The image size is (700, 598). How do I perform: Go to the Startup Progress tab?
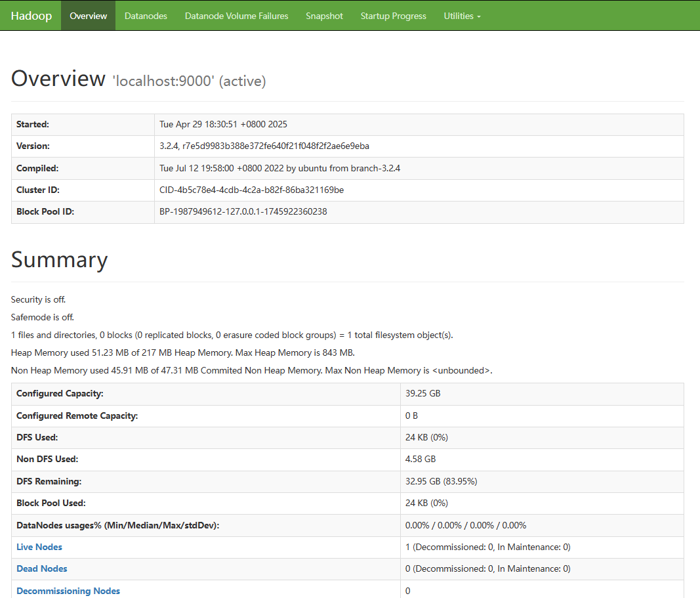click(x=394, y=16)
